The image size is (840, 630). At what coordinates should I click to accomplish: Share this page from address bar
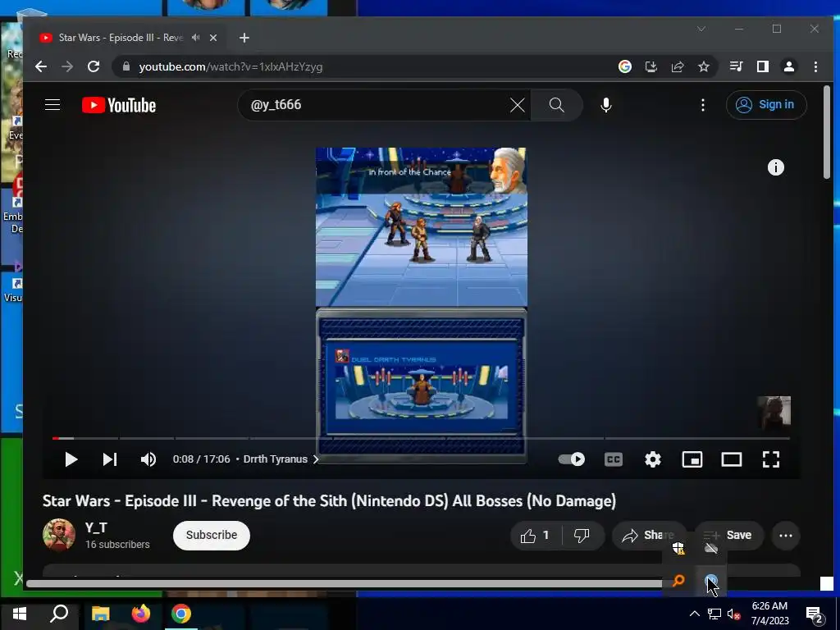[677, 66]
